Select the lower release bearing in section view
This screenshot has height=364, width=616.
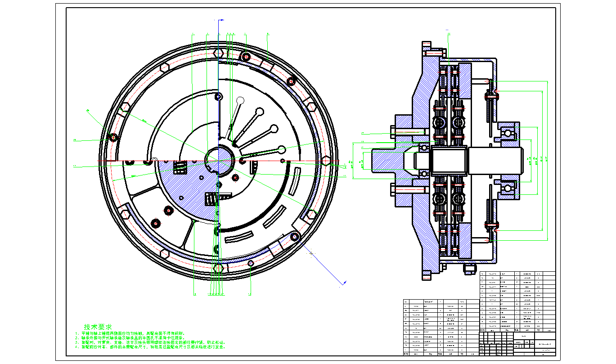pyautogui.click(x=508, y=189)
